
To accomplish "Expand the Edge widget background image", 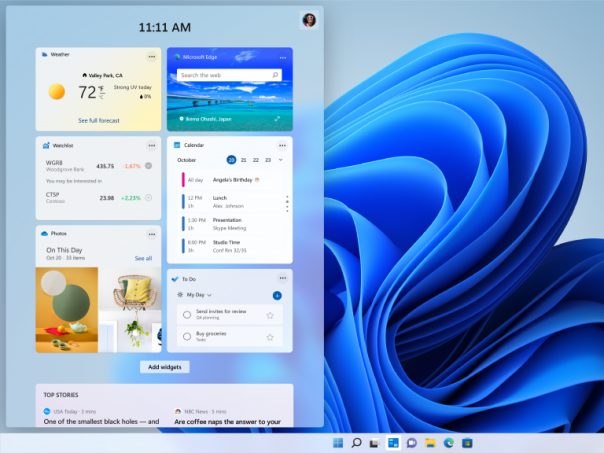I will [277, 119].
